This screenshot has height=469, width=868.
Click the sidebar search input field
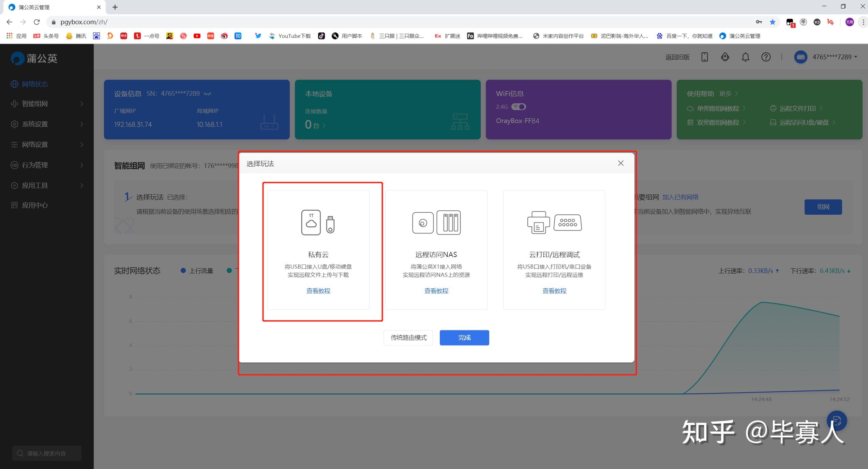[47, 453]
